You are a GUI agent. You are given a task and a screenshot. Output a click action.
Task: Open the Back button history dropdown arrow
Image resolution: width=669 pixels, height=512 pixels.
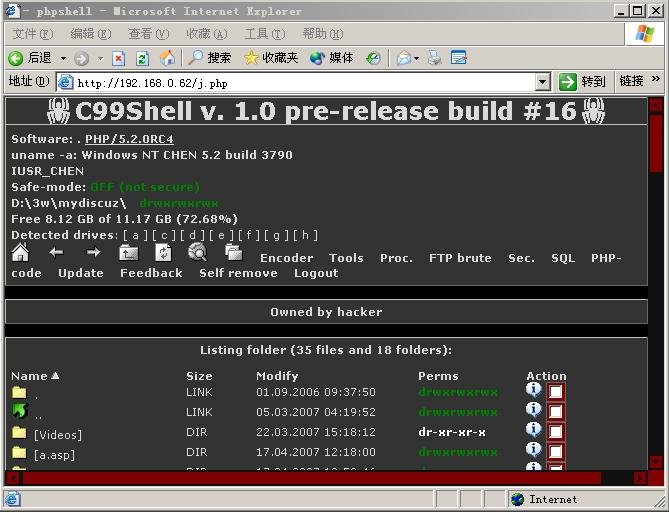coord(63,58)
